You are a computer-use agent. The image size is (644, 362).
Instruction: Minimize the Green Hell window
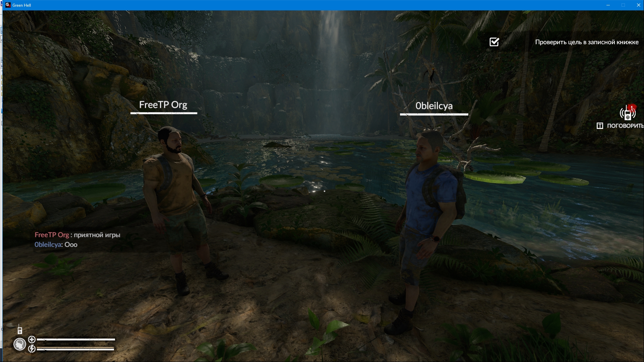pos(608,5)
